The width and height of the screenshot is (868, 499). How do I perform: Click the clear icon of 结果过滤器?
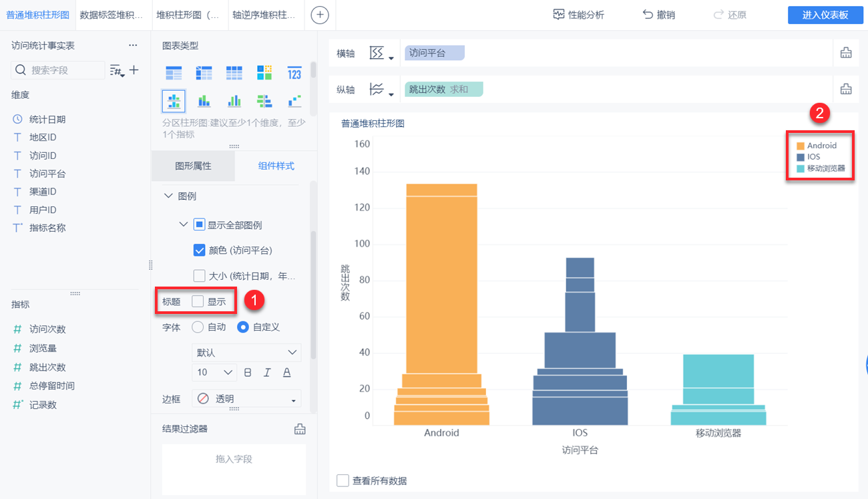[300, 429]
